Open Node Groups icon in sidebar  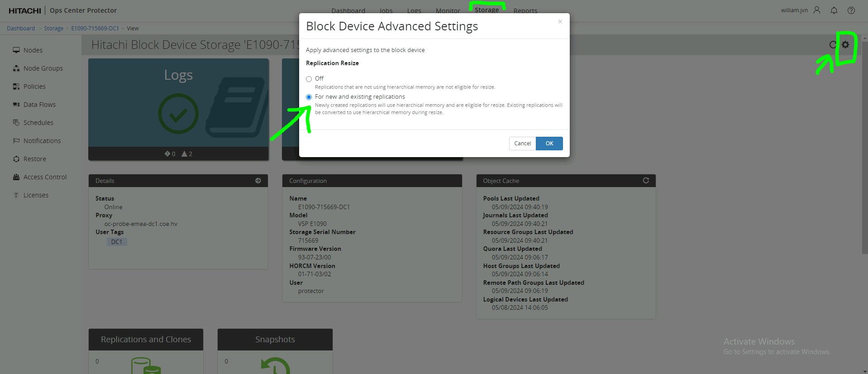(16, 68)
